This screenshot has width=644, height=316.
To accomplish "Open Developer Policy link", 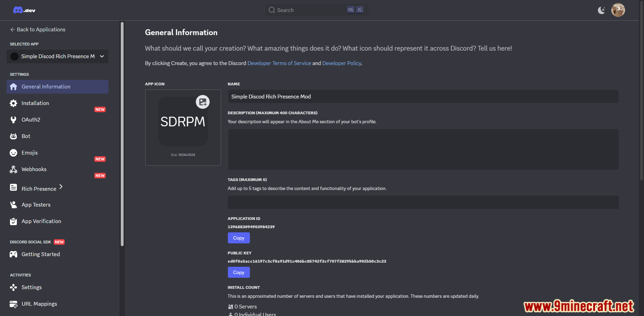I will tap(341, 63).
